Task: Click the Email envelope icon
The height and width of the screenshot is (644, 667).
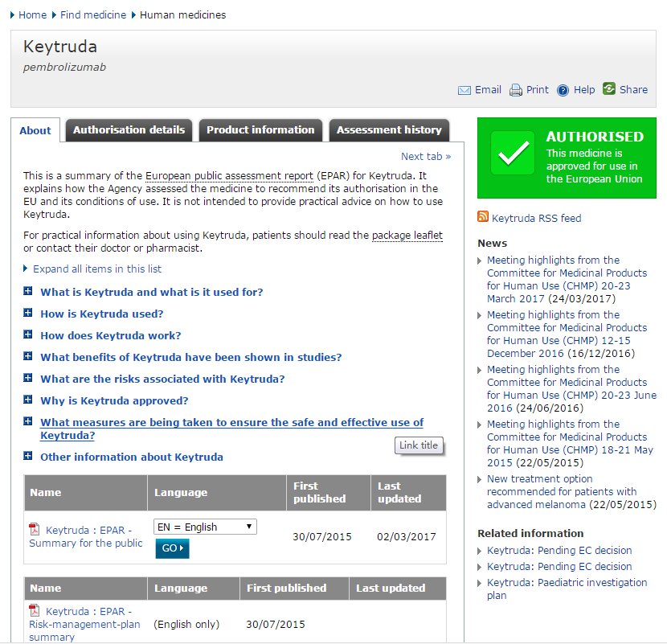Action: [464, 90]
